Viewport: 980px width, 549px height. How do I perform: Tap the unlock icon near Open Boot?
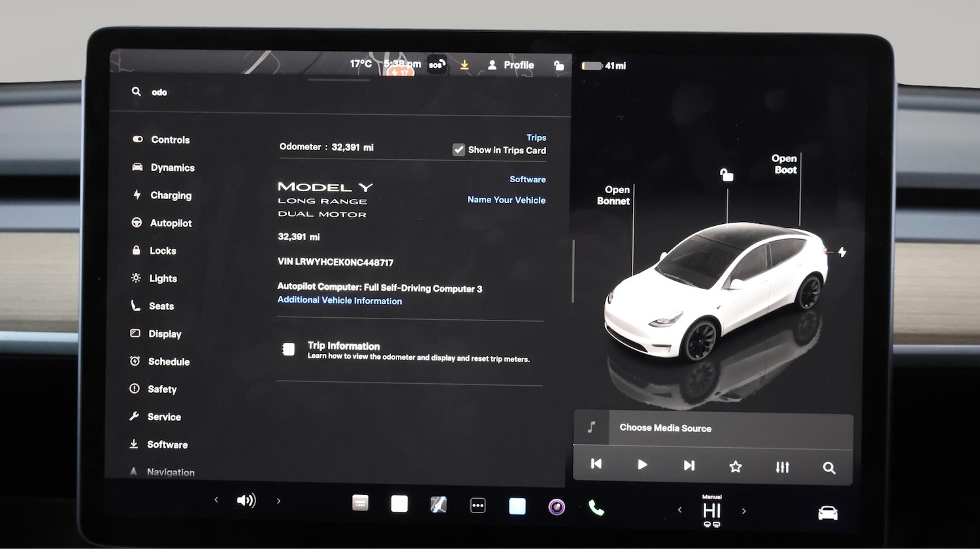point(727,174)
